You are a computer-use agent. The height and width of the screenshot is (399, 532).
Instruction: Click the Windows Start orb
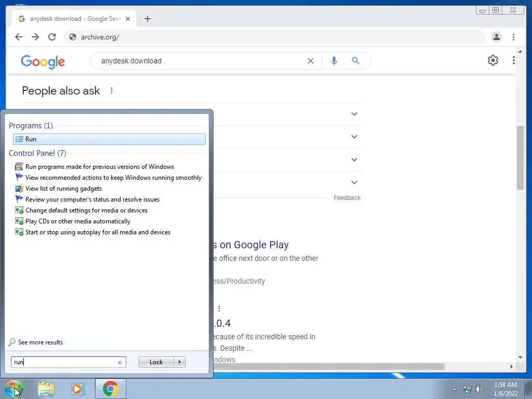(14, 389)
